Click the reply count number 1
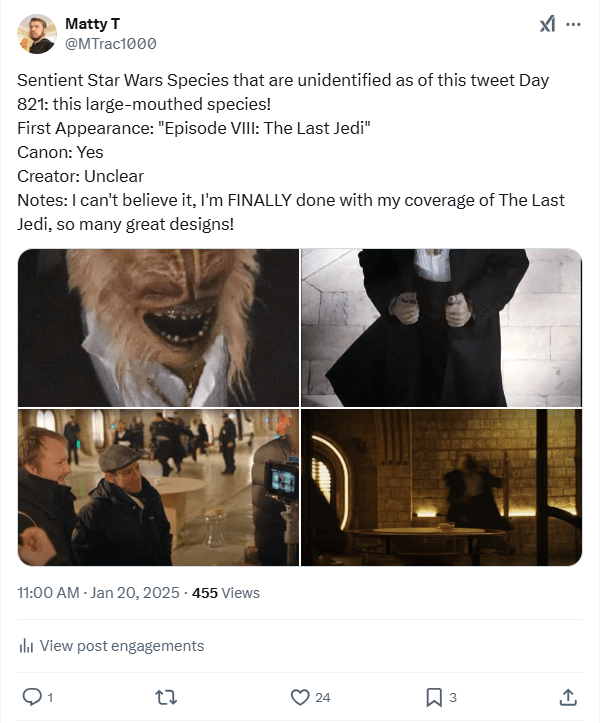Viewport: 601px width, 723px height. click(x=50, y=698)
